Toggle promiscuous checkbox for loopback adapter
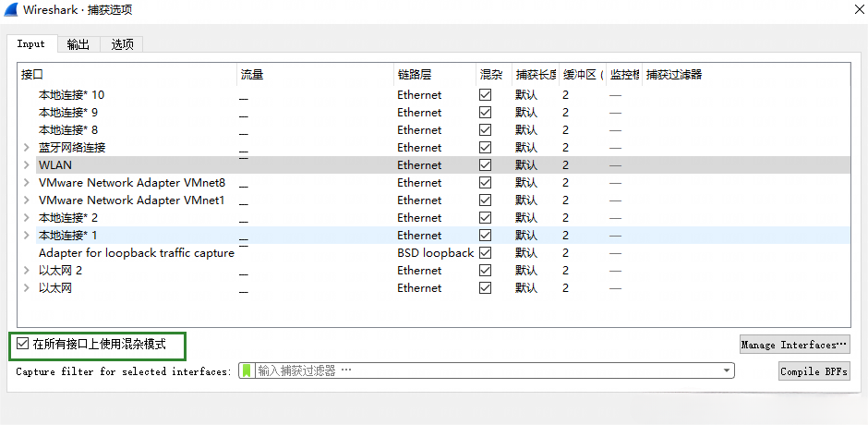Image resolution: width=868 pixels, height=425 pixels. point(486,252)
